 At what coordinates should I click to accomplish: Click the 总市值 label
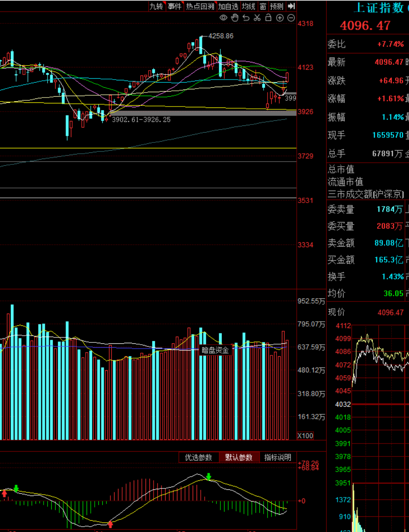[341, 169]
